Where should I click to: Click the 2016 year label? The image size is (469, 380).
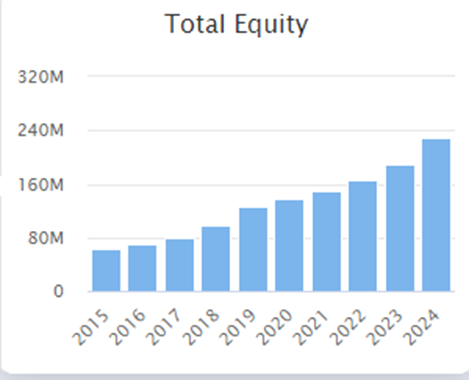pos(127,328)
